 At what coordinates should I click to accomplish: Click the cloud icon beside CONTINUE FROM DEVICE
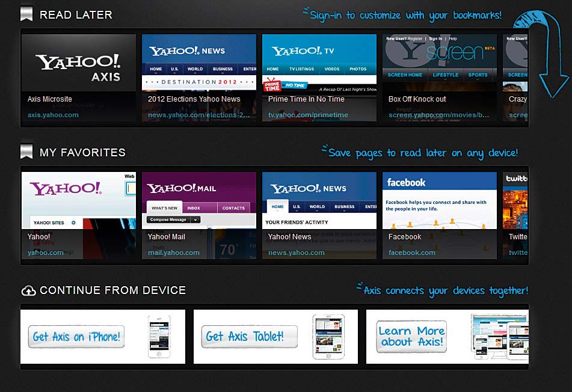pyautogui.click(x=28, y=290)
